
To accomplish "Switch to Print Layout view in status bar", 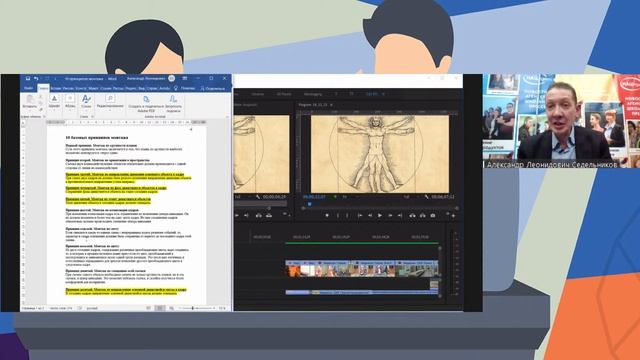I will tap(160, 308).
